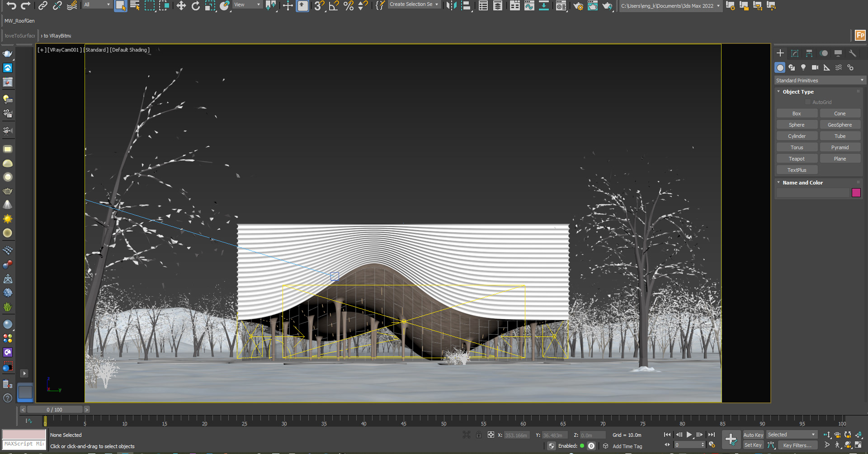Click the Key Filters button

point(797,445)
